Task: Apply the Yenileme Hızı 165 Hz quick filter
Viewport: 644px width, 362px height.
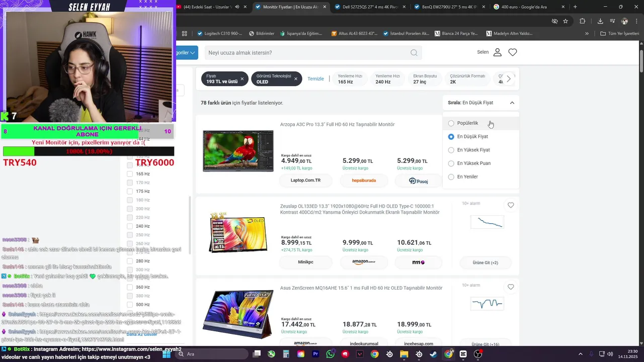Action: 350,79
